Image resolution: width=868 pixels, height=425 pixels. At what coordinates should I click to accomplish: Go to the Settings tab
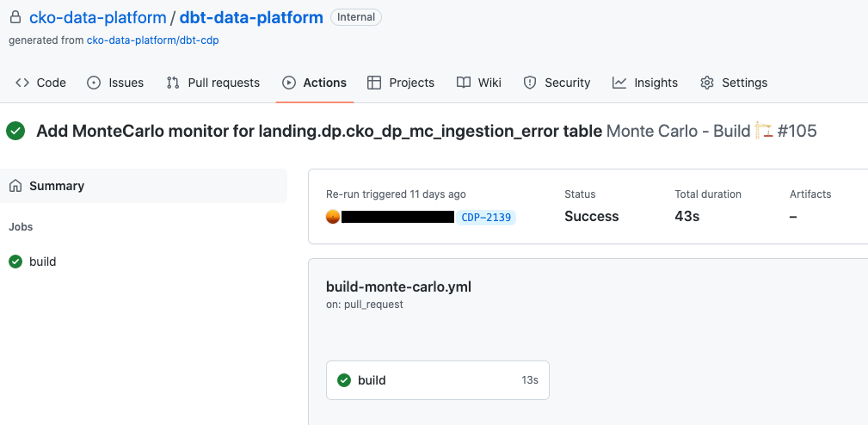click(744, 83)
